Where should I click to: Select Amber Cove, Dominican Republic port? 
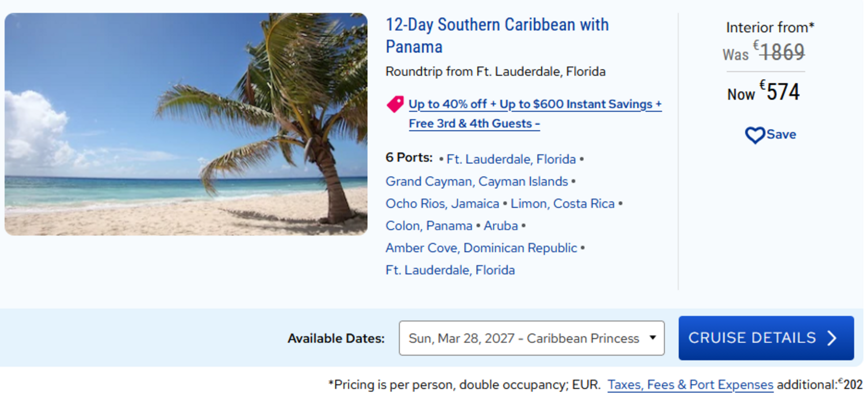pos(481,248)
